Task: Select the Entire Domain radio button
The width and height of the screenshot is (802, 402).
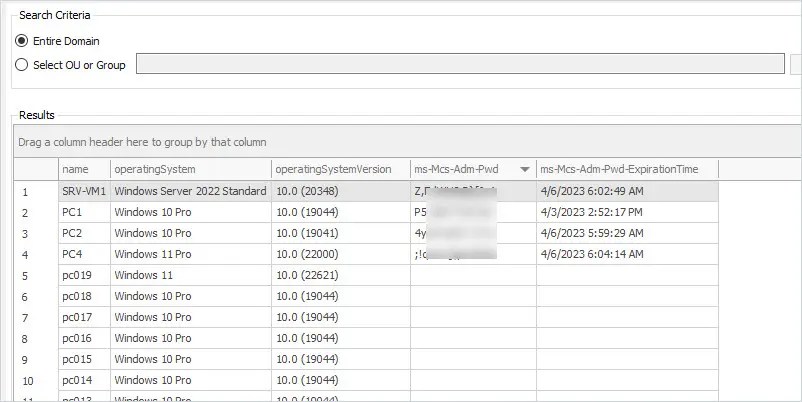Action: pos(21,41)
